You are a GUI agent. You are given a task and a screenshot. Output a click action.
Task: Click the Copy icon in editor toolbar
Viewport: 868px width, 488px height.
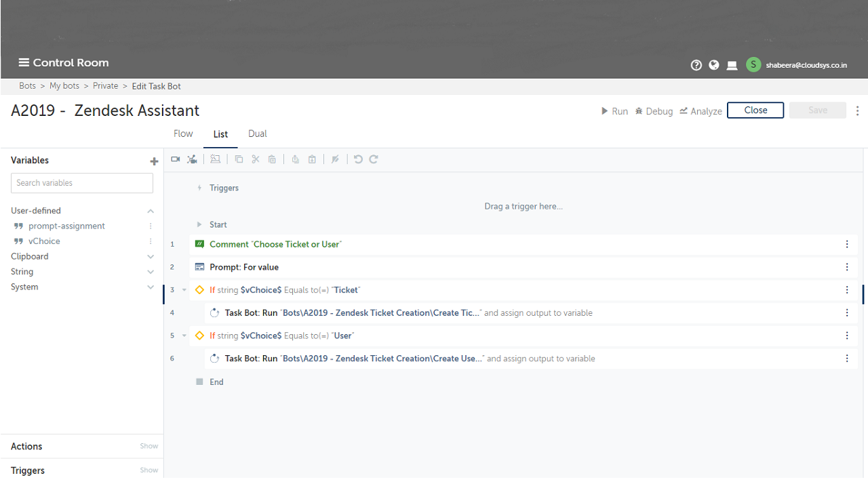239,159
